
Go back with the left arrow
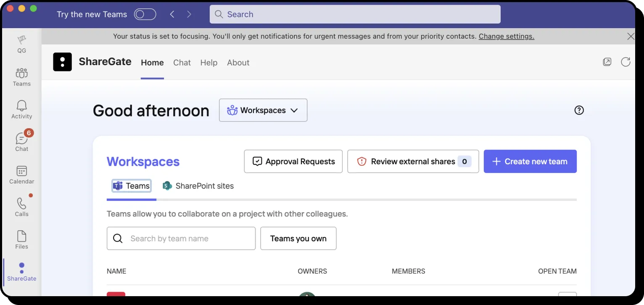(x=172, y=14)
